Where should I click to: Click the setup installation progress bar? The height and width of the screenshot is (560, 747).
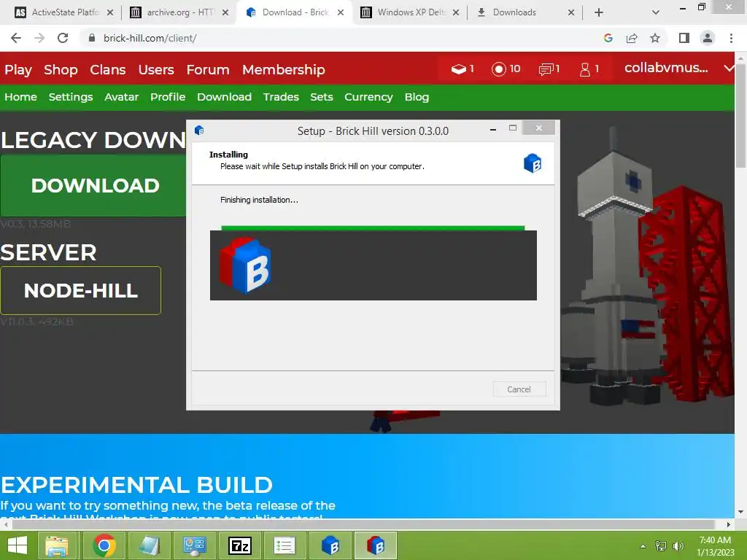(x=373, y=228)
